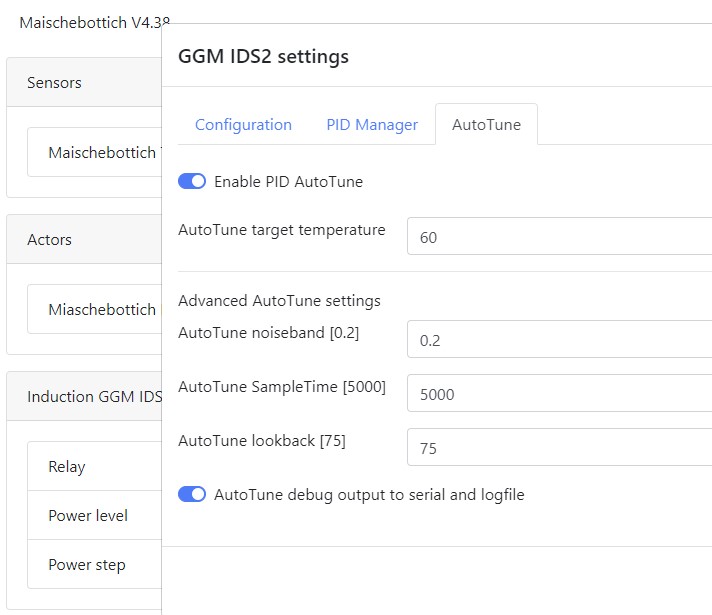Select the Miaschebottich entry under Actors

(100, 310)
